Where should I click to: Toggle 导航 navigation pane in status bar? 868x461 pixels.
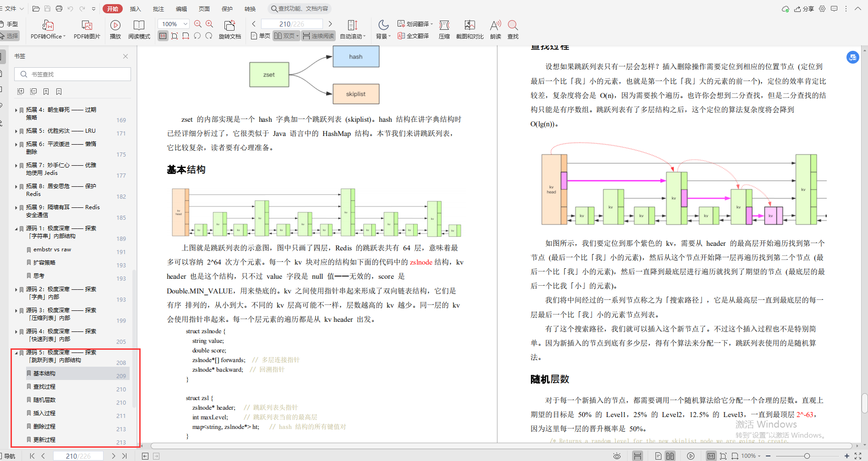7,456
